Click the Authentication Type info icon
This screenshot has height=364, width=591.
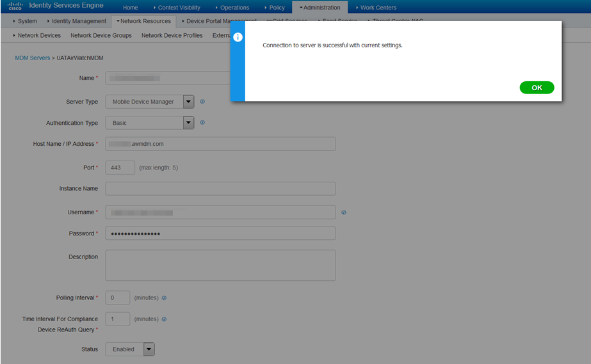point(202,122)
